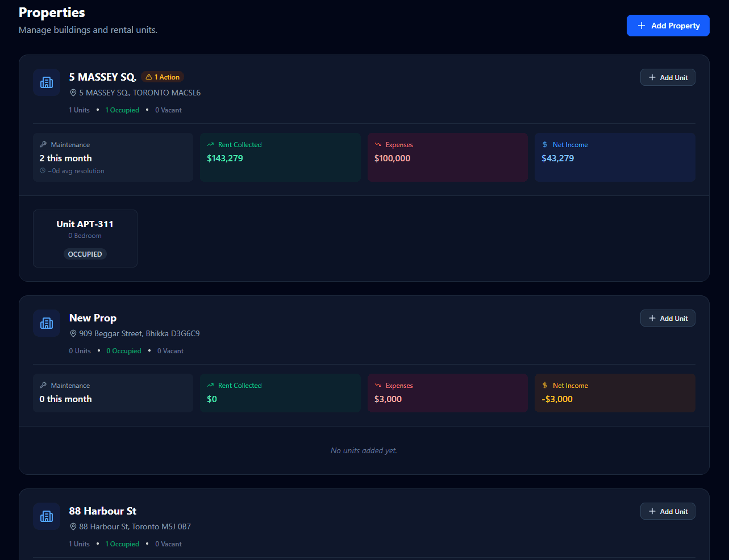Screen dimensions: 729x560
Task: Add a unit to 88 Harbour St
Action: [x=668, y=512]
